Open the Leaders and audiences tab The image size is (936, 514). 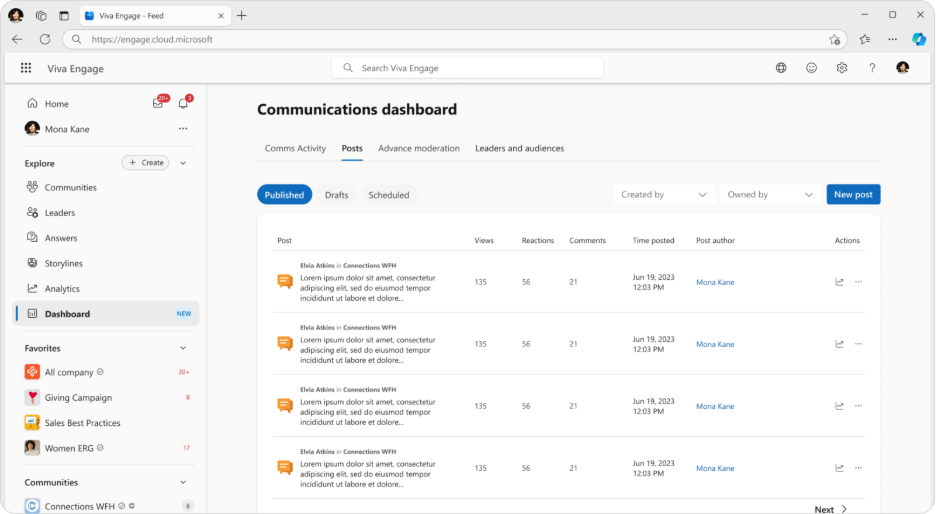click(519, 148)
